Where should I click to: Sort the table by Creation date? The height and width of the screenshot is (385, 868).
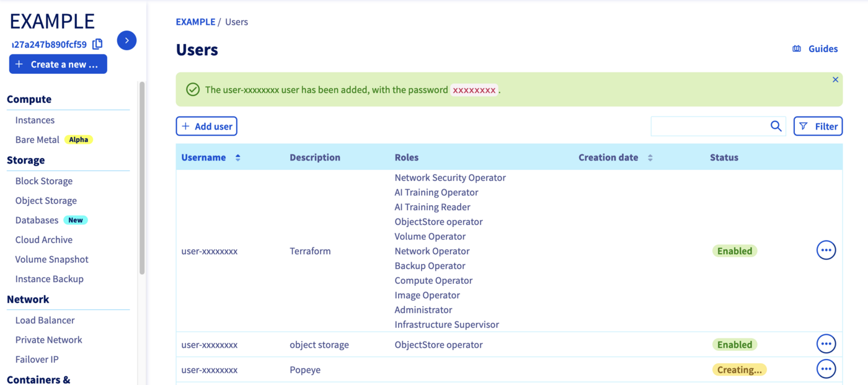[x=650, y=157]
